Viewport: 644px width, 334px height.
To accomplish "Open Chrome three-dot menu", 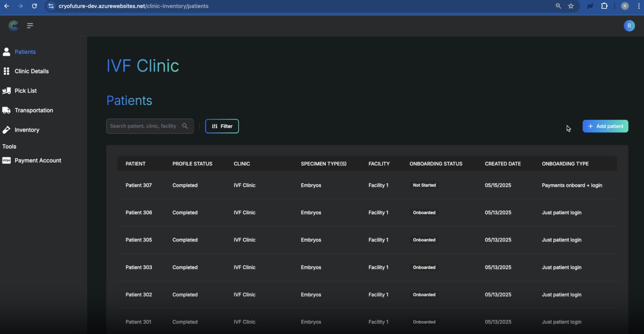I will point(639,6).
